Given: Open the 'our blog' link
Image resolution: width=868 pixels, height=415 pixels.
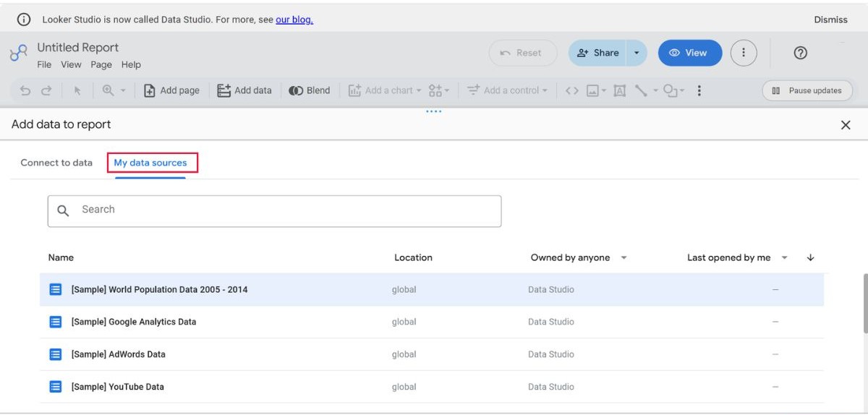Looking at the screenshot, I should (294, 20).
